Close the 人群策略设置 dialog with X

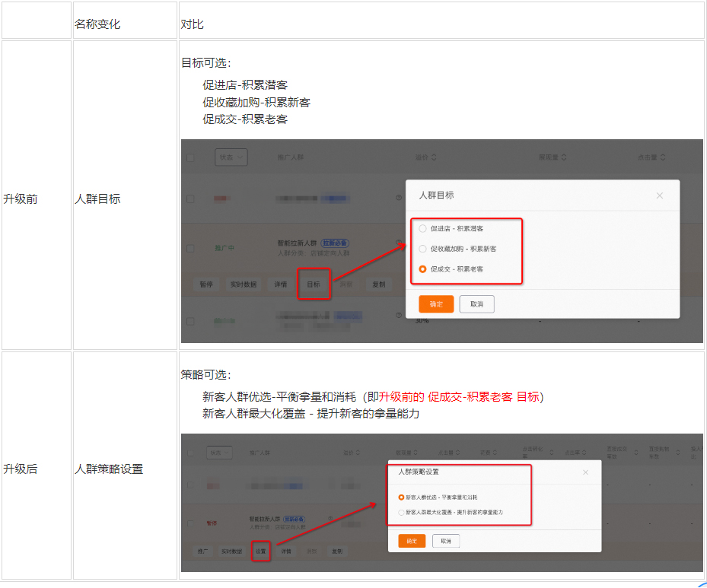pos(585,472)
